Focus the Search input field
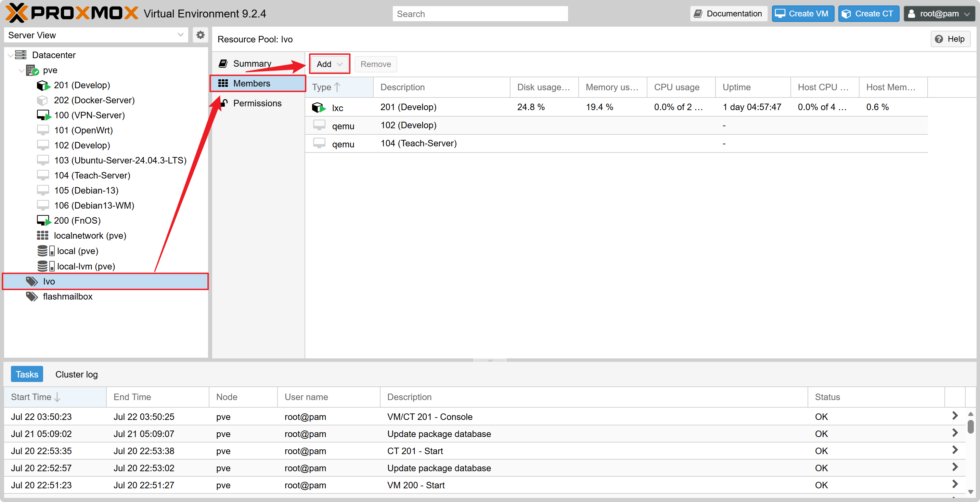 pyautogui.click(x=480, y=14)
